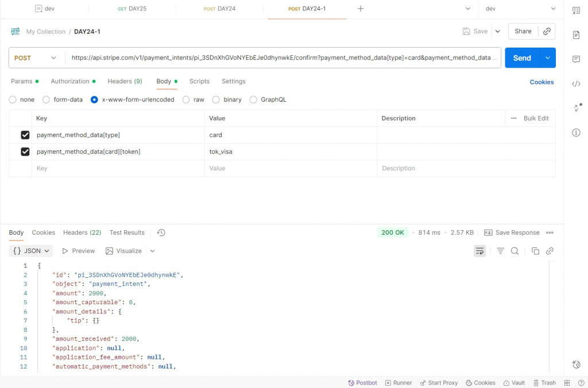Screen dimensions: 588x388
Task: Click the empty Key input cell
Action: point(118,168)
